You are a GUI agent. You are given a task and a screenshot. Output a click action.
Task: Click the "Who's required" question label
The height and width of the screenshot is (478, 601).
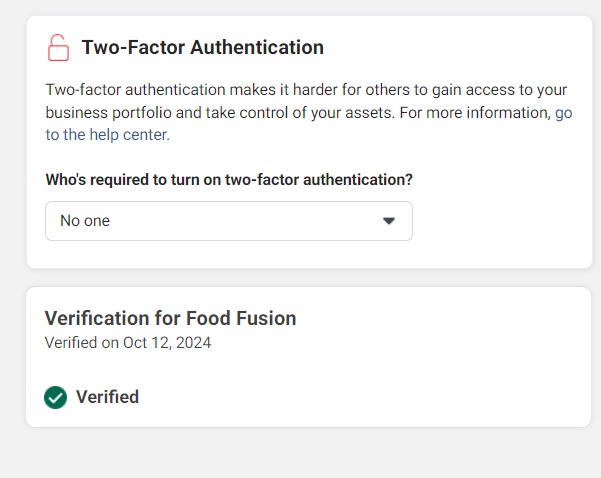tap(229, 180)
